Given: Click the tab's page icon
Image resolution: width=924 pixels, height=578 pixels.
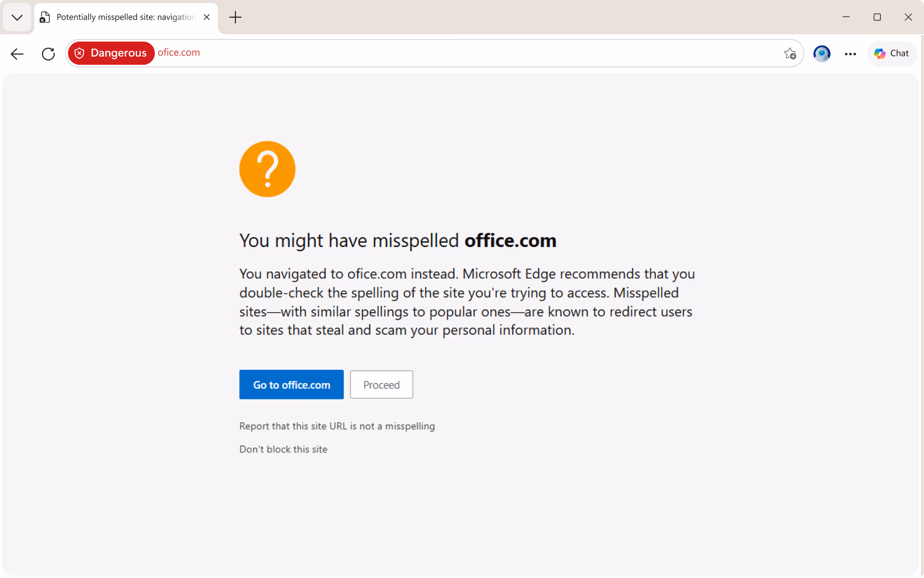Looking at the screenshot, I should (45, 17).
